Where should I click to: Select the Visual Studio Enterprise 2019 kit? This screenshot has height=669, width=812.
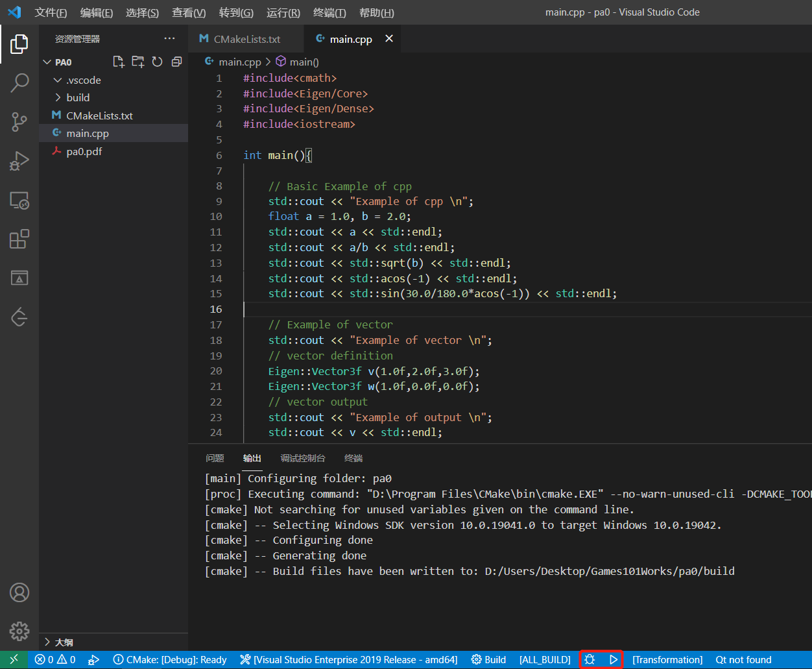348,660
